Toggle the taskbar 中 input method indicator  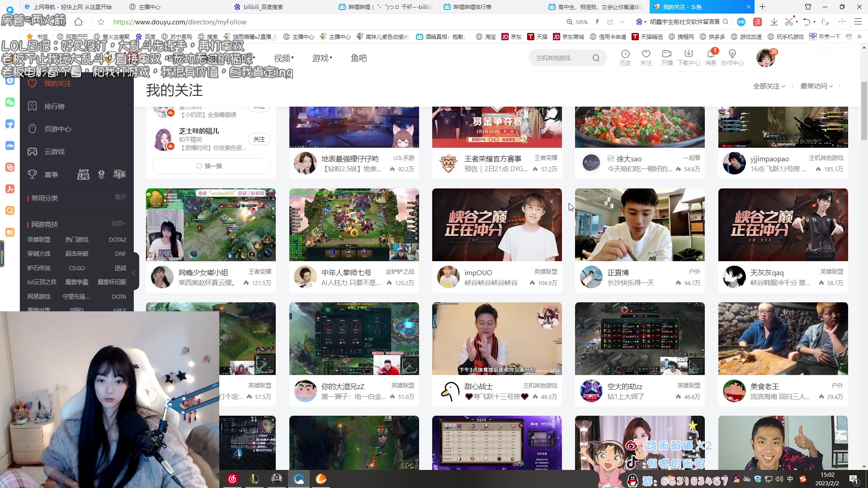(790, 479)
